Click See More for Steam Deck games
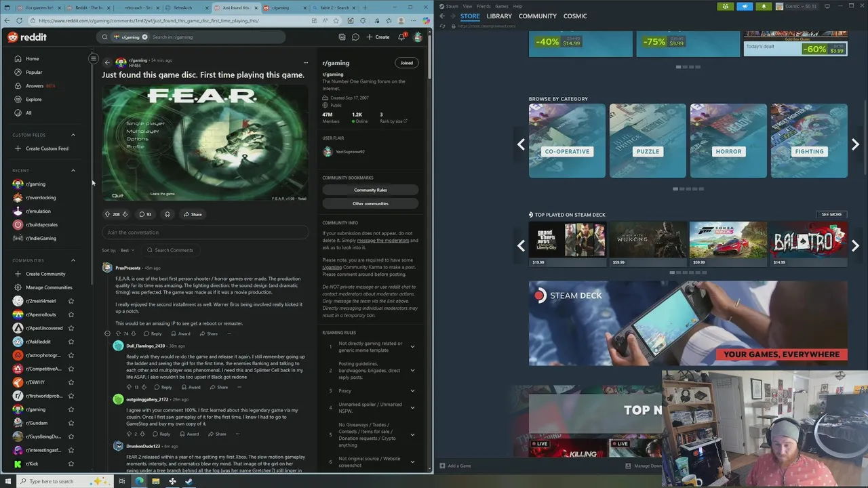Image resolution: width=868 pixels, height=488 pixels. click(x=831, y=215)
